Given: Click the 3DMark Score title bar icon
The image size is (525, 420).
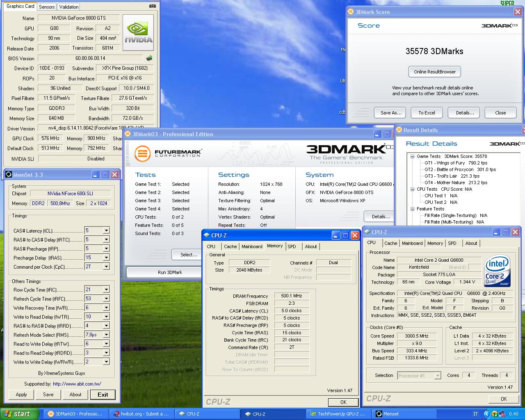Looking at the screenshot, I should coord(351,12).
